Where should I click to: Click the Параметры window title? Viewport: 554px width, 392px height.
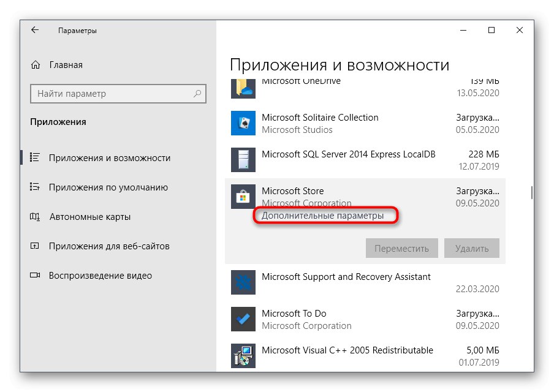click(x=77, y=31)
